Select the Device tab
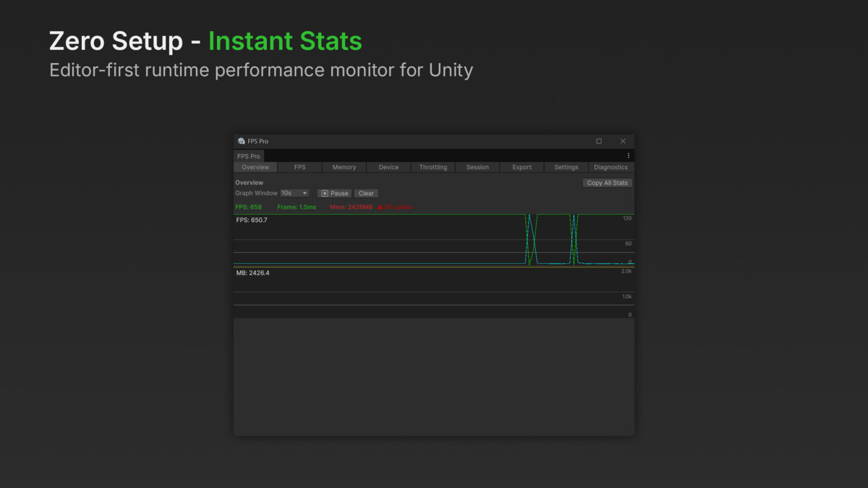The width and height of the screenshot is (868, 488). [x=388, y=167]
